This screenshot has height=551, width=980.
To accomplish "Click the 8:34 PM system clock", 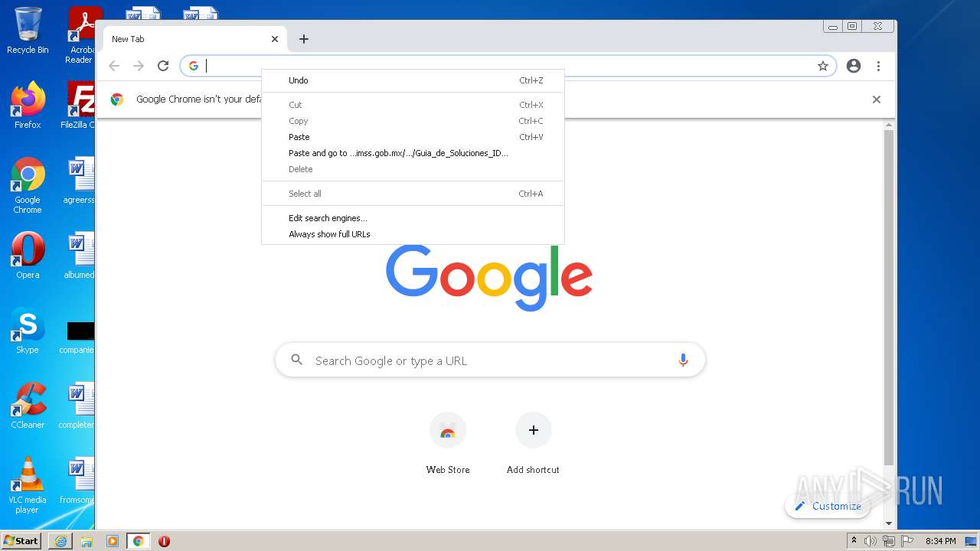I will click(941, 541).
